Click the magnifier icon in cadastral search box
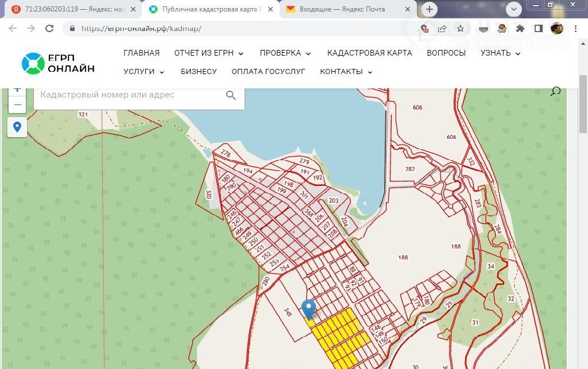This screenshot has width=588, height=369. [x=231, y=95]
